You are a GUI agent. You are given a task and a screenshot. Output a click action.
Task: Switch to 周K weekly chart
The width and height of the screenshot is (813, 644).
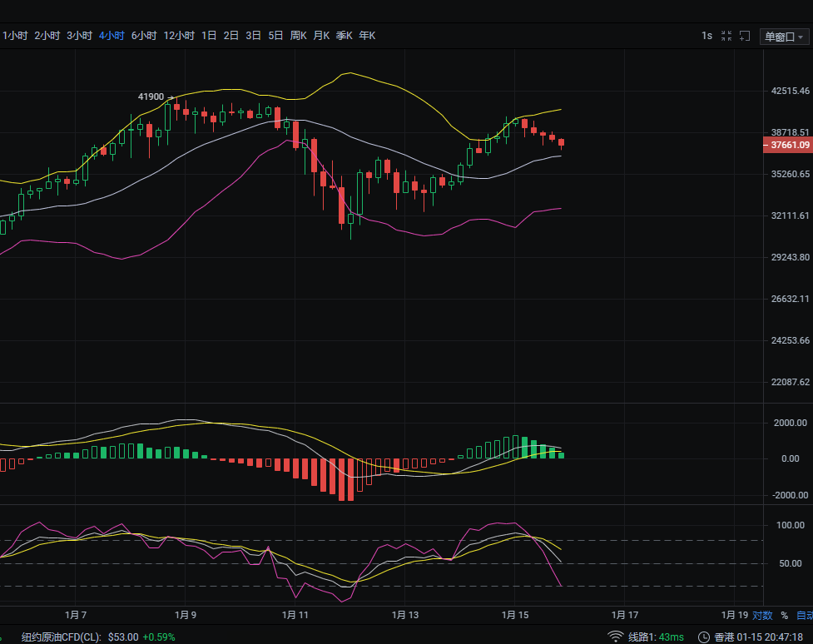click(x=298, y=36)
